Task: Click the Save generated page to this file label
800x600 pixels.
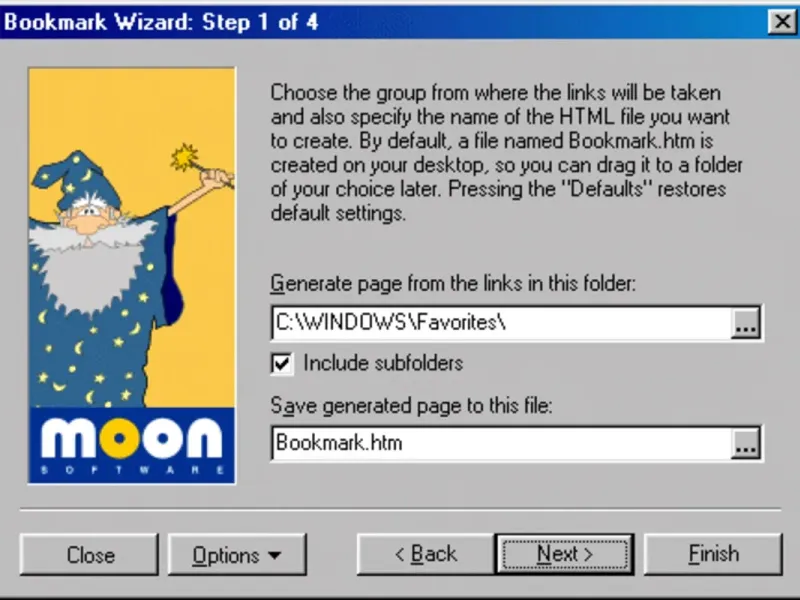Action: pos(411,406)
